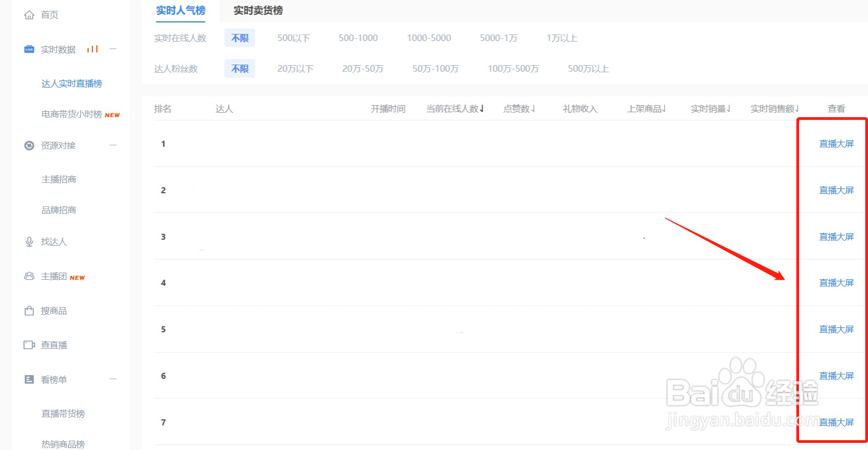The image size is (868, 450).
Task: Open 直播大屏 for rank 5
Action: 836,330
